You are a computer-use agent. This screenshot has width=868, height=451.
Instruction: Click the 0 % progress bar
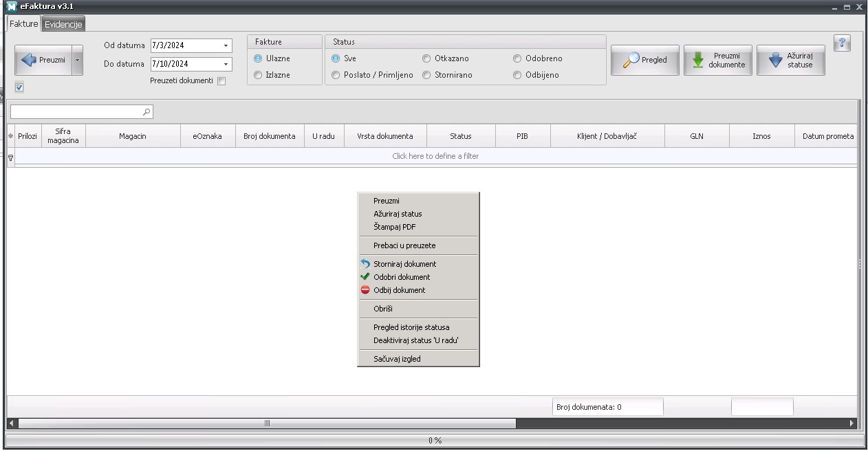point(435,440)
